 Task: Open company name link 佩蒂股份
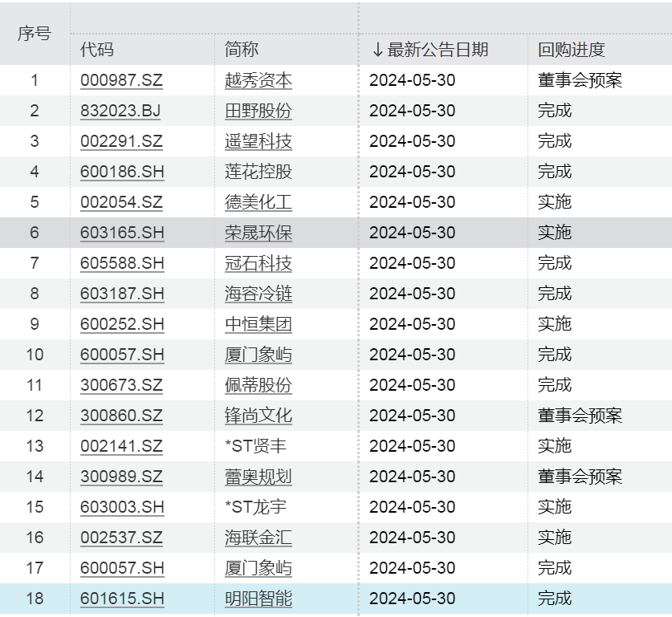point(259,385)
